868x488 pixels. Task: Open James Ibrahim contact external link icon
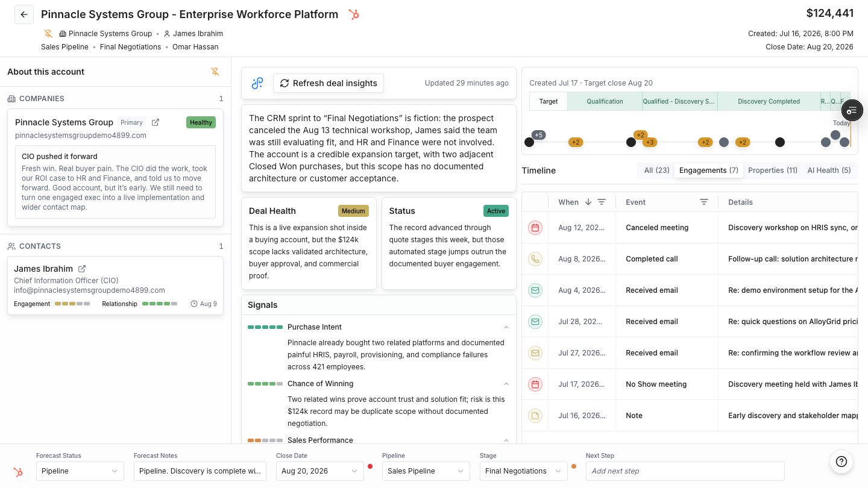(x=83, y=269)
